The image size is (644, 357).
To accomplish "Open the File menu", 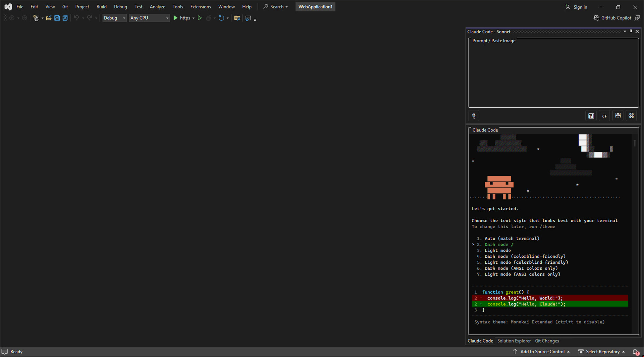I will 20,7.
